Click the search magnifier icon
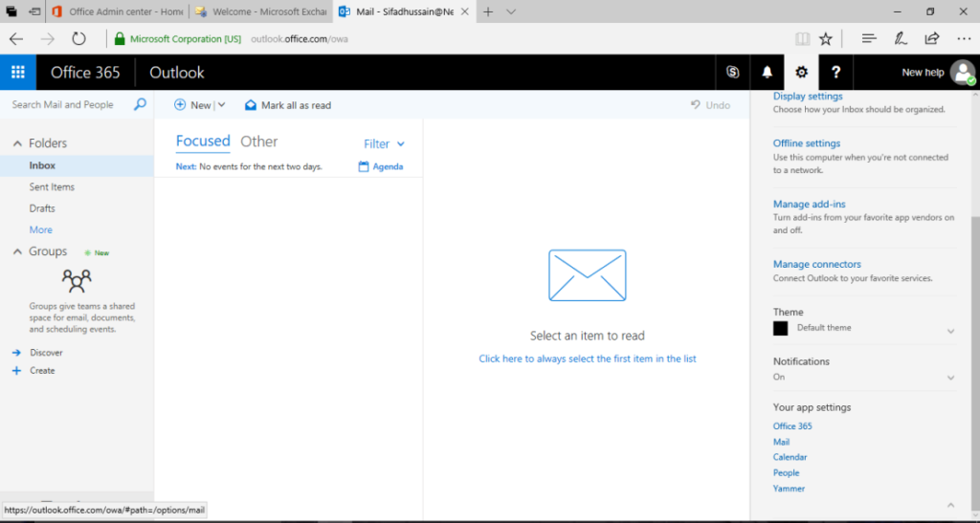The width and height of the screenshot is (980, 523). [x=140, y=104]
